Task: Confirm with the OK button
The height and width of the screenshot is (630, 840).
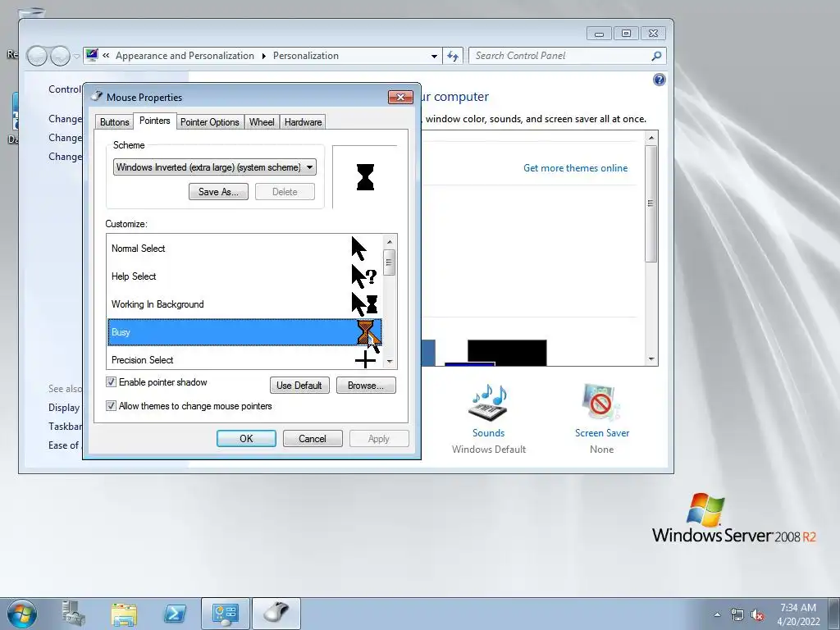Action: [x=246, y=439]
